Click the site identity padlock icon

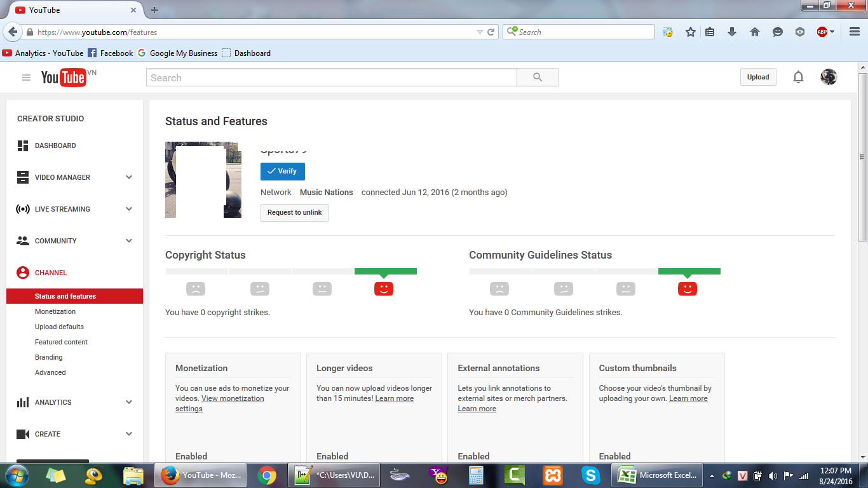tap(29, 32)
